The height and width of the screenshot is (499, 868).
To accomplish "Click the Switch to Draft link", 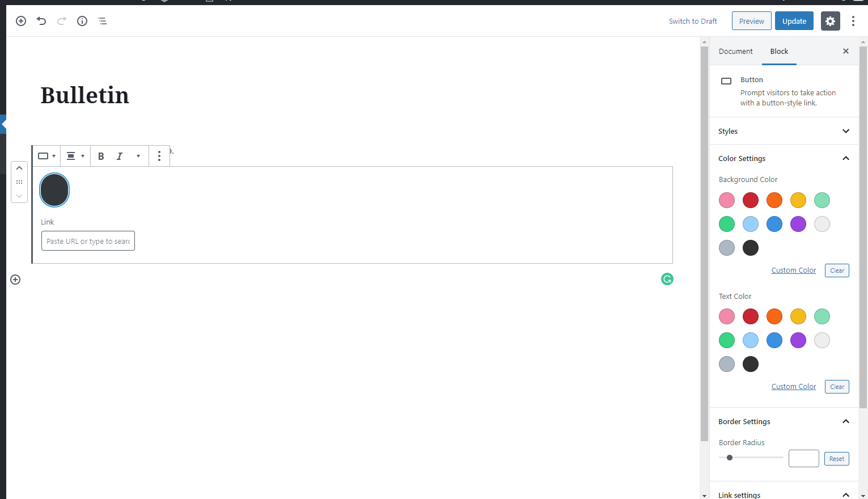I will pyautogui.click(x=693, y=21).
